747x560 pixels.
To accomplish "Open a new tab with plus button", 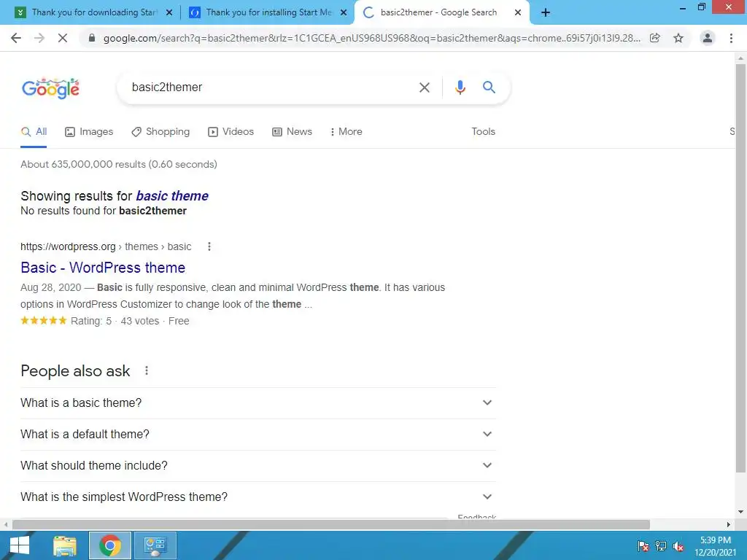I will click(x=546, y=12).
